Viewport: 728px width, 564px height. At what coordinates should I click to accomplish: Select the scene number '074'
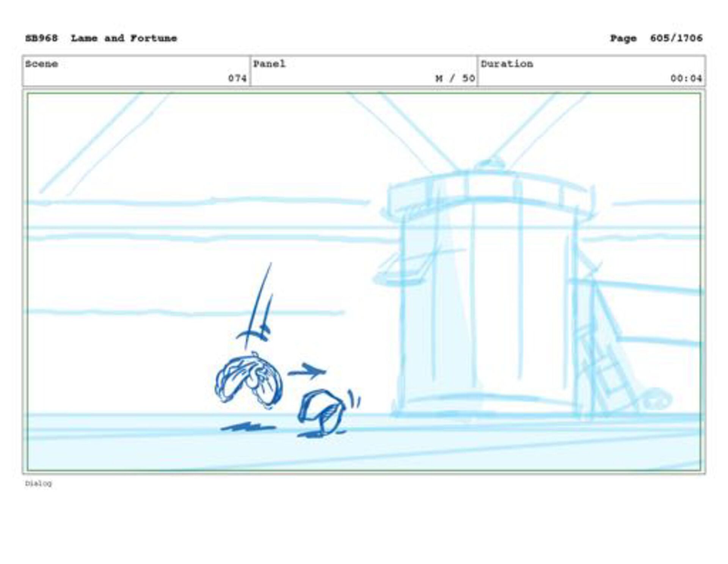[237, 78]
